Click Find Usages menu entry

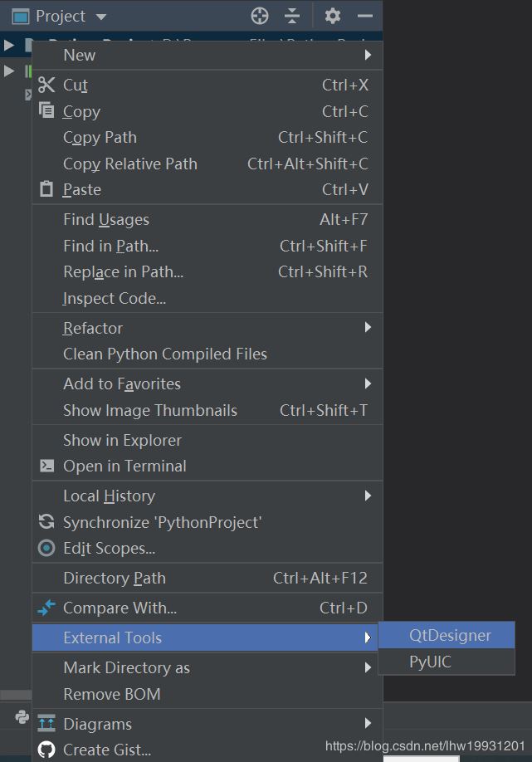[x=106, y=219]
